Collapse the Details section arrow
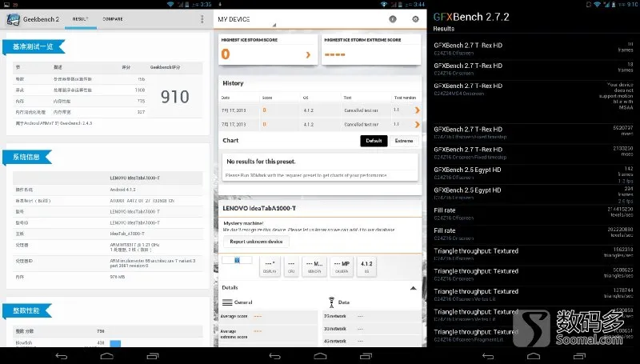Image resolution: width=640 pixels, height=364 pixels. pyautogui.click(x=413, y=288)
